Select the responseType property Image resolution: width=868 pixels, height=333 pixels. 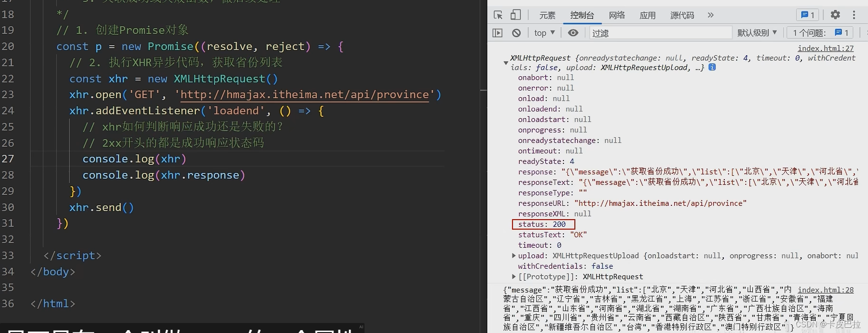[x=552, y=193]
